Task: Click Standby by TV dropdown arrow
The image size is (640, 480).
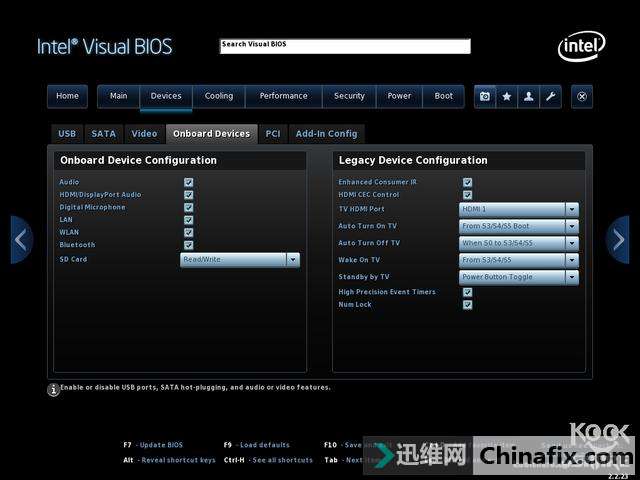Action: pos(572,277)
